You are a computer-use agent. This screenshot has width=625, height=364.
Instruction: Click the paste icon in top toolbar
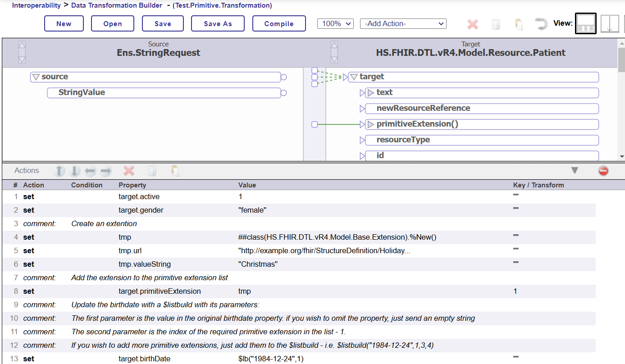pyautogui.click(x=519, y=24)
